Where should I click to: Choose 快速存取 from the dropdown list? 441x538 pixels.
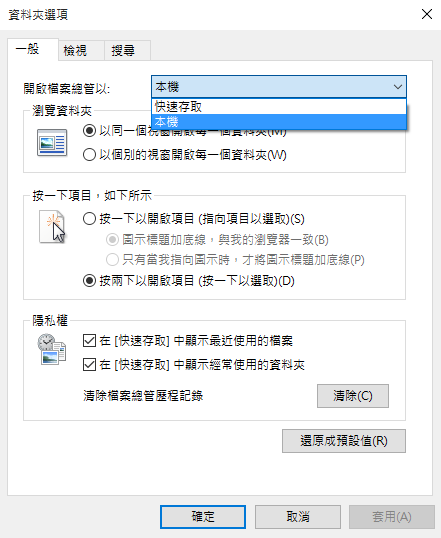[279, 107]
